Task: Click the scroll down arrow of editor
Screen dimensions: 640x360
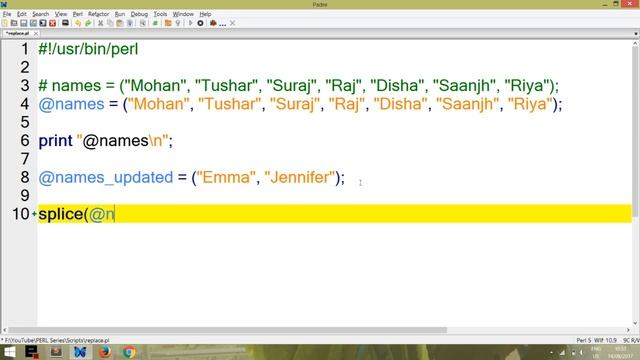Action: click(x=636, y=323)
